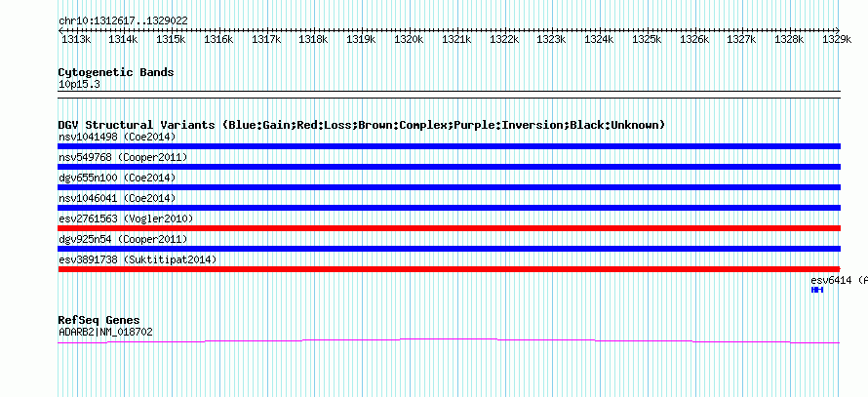Select the red loss bar under esv2761563
The image size is (868, 397).
[449, 228]
